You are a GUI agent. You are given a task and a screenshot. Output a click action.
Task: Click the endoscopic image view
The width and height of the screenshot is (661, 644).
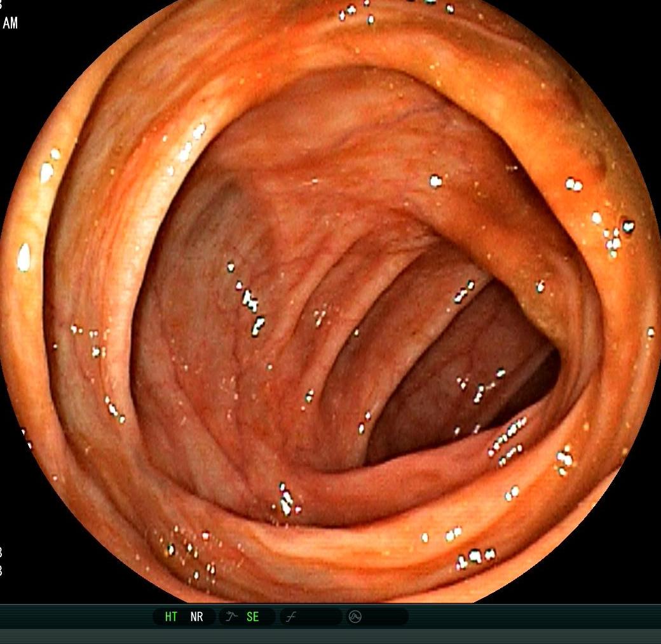tap(330, 301)
